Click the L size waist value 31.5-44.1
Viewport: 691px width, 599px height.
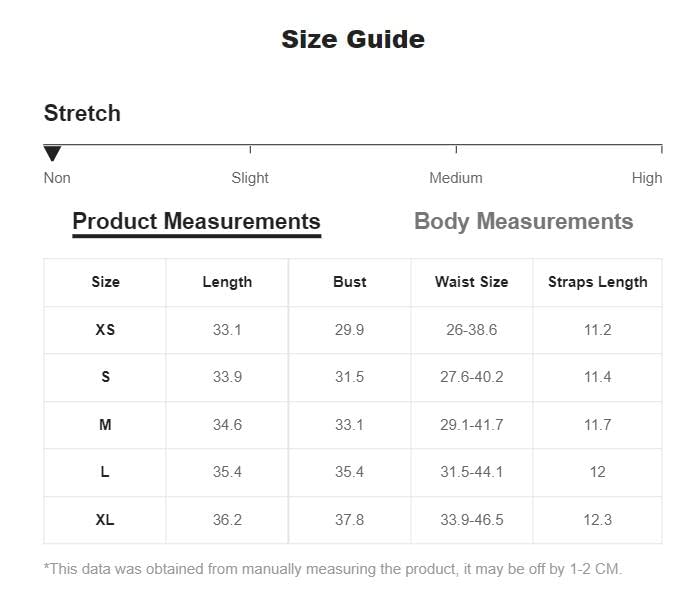[471, 472]
